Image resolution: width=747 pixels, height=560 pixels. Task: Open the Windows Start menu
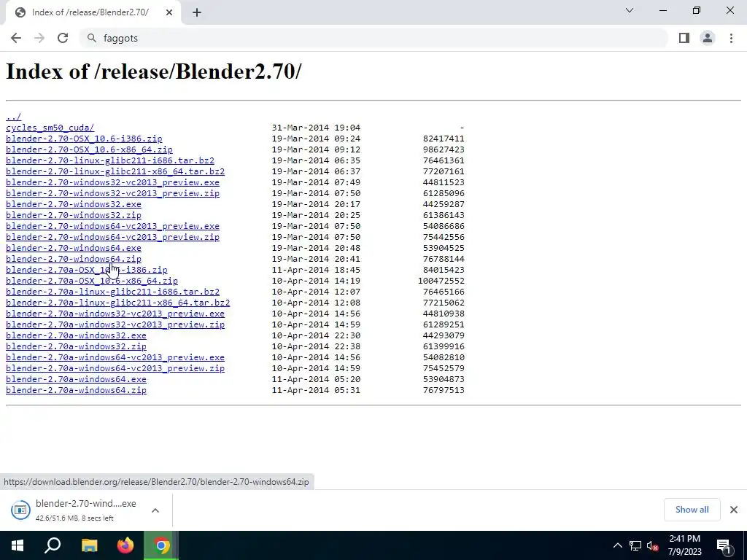tap(18, 545)
